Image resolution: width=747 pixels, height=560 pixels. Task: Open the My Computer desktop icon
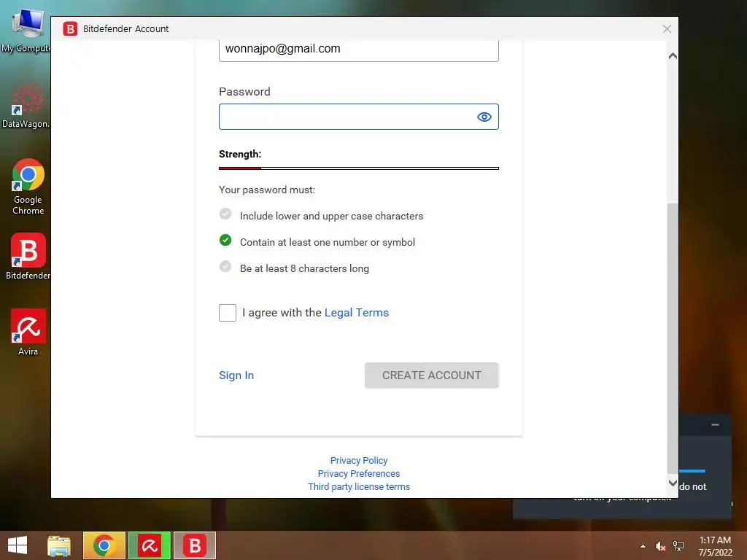pyautogui.click(x=26, y=31)
